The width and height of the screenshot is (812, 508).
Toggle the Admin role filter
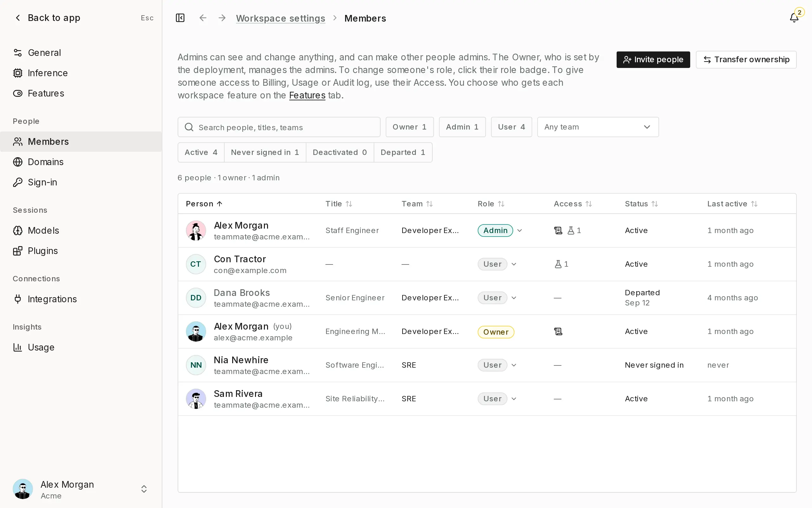click(x=462, y=127)
